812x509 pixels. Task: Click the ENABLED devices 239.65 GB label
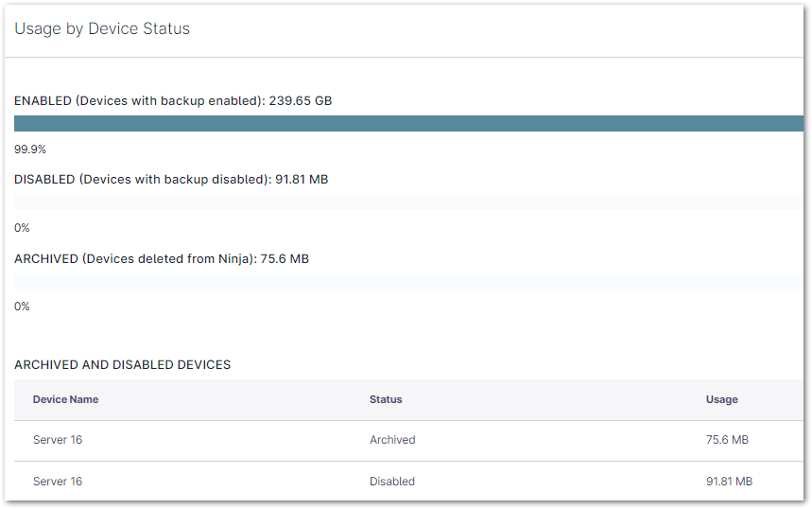pyautogui.click(x=173, y=100)
